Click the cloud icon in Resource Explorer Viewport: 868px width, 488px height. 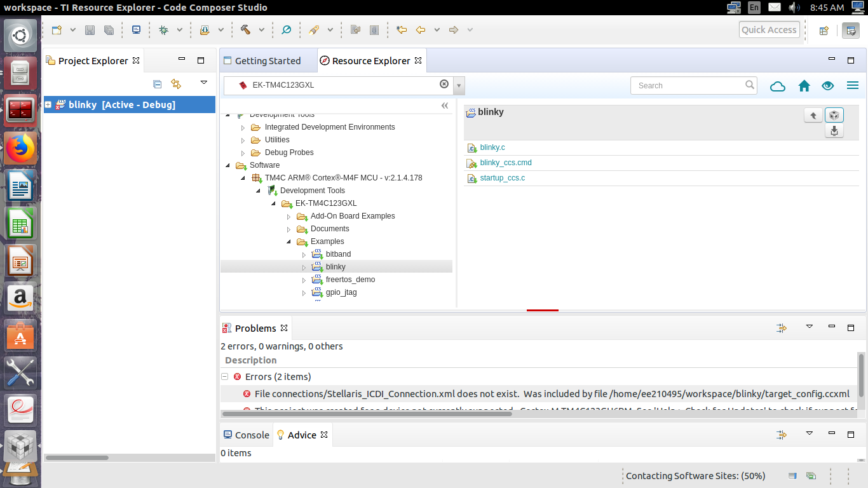pyautogui.click(x=778, y=86)
